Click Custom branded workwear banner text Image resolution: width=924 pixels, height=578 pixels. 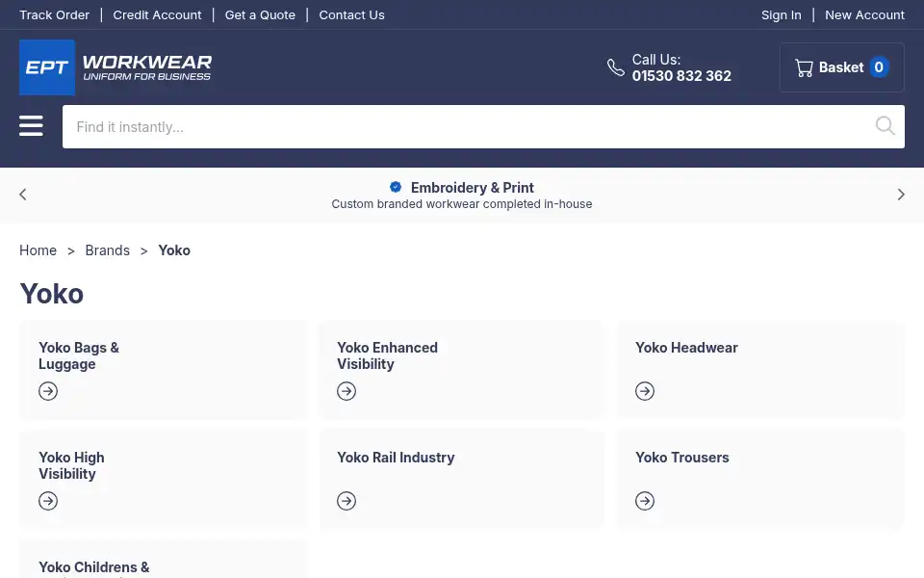point(461,204)
